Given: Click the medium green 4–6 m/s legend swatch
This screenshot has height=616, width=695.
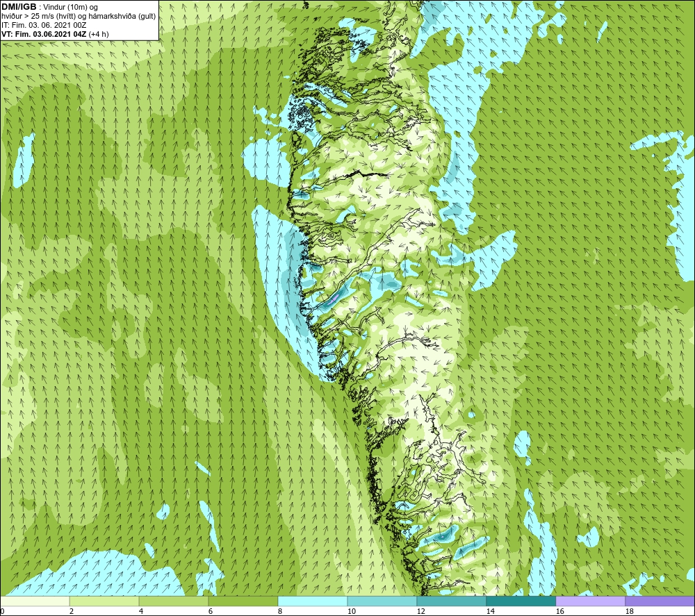Looking at the screenshot, I should pyautogui.click(x=173, y=601).
